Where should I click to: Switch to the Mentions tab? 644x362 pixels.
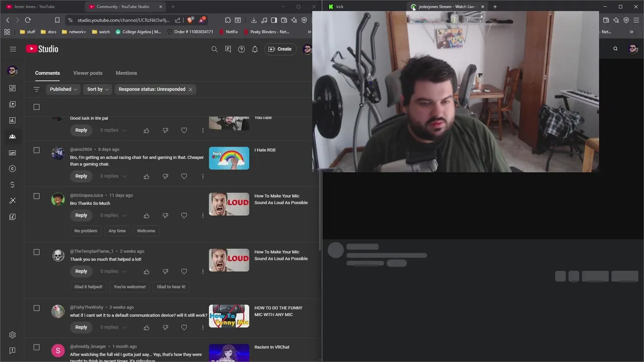click(x=126, y=73)
